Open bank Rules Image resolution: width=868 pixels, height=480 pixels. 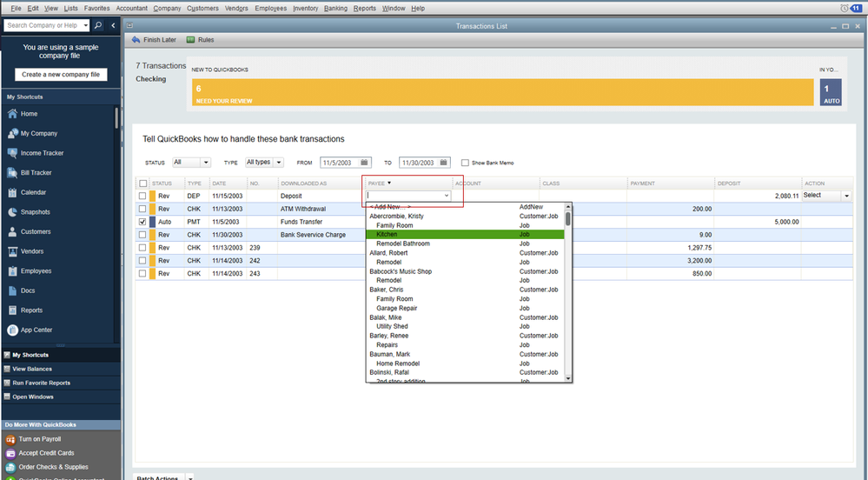tap(201, 40)
